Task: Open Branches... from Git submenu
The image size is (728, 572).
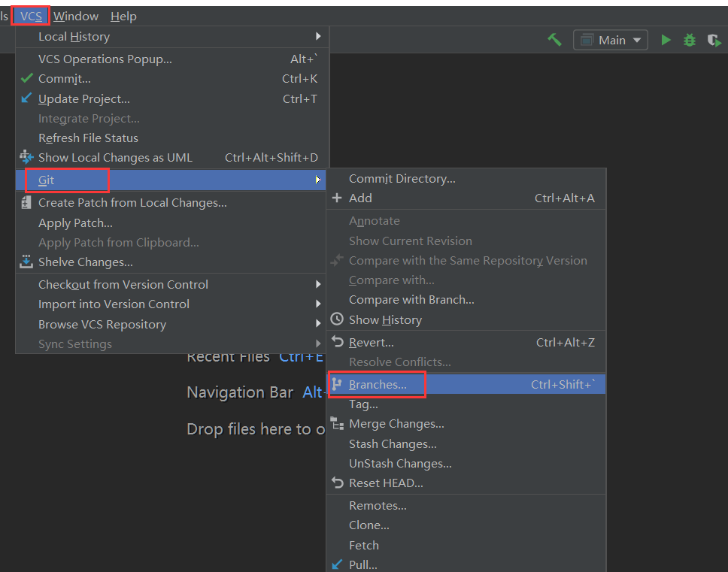Action: 466,385
